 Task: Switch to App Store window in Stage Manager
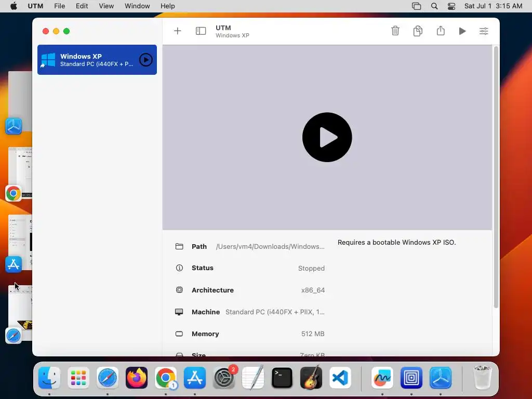point(20,244)
